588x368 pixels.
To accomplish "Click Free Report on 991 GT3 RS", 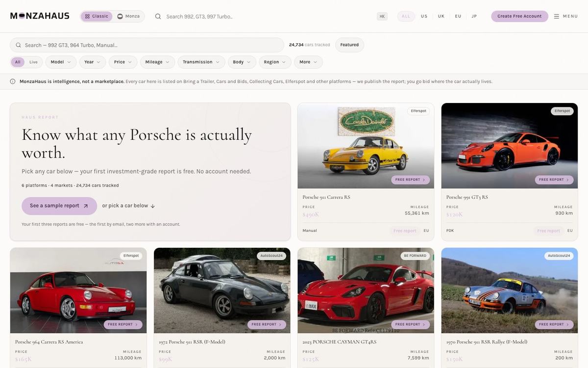I will tap(554, 180).
